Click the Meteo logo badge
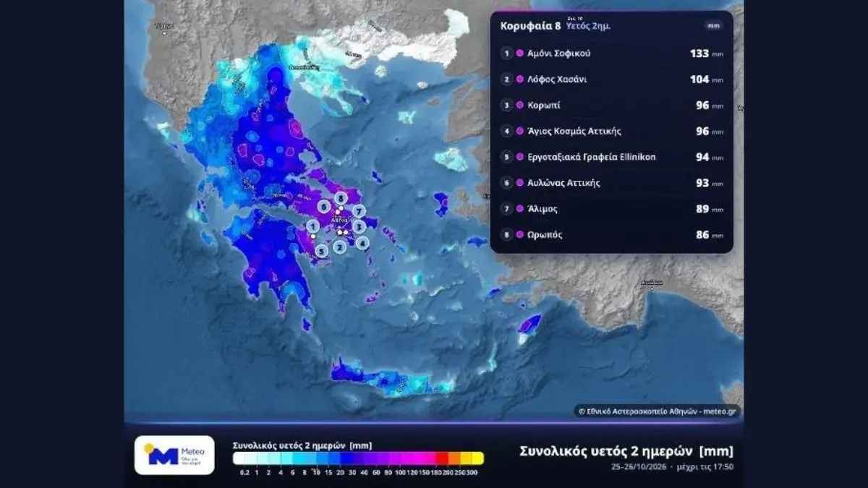Viewport: 868px width, 488px height. 174,455
